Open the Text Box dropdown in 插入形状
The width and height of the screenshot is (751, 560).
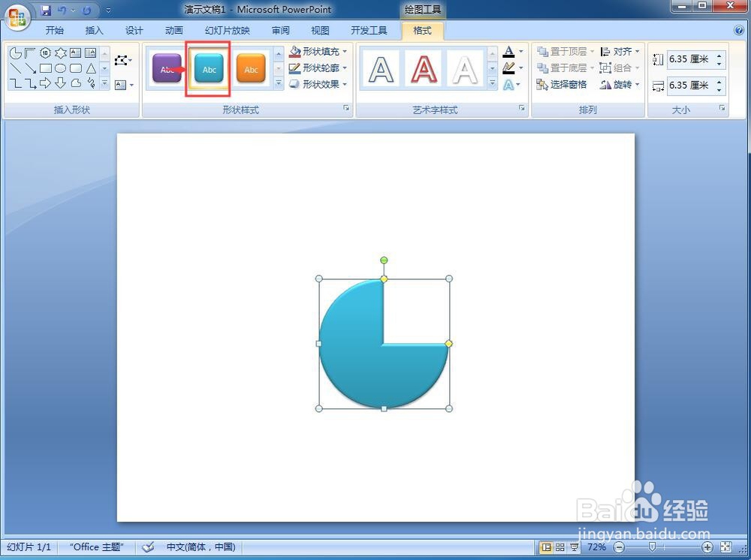(124, 85)
